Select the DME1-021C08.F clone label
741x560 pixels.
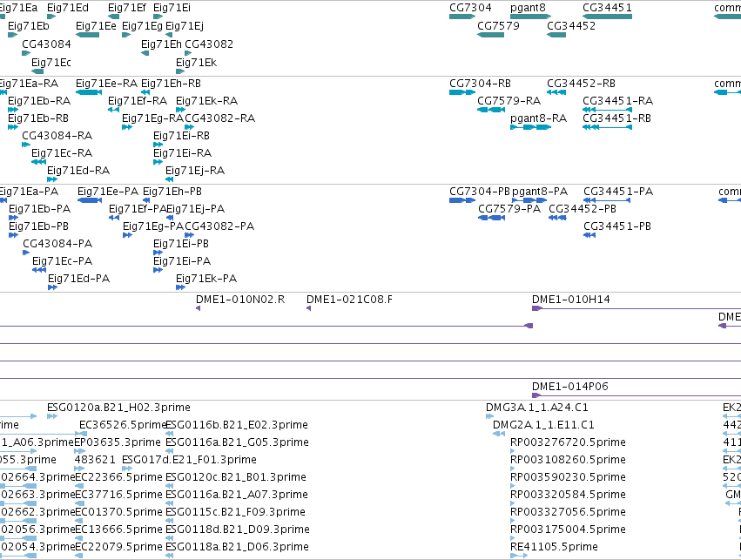(349, 300)
